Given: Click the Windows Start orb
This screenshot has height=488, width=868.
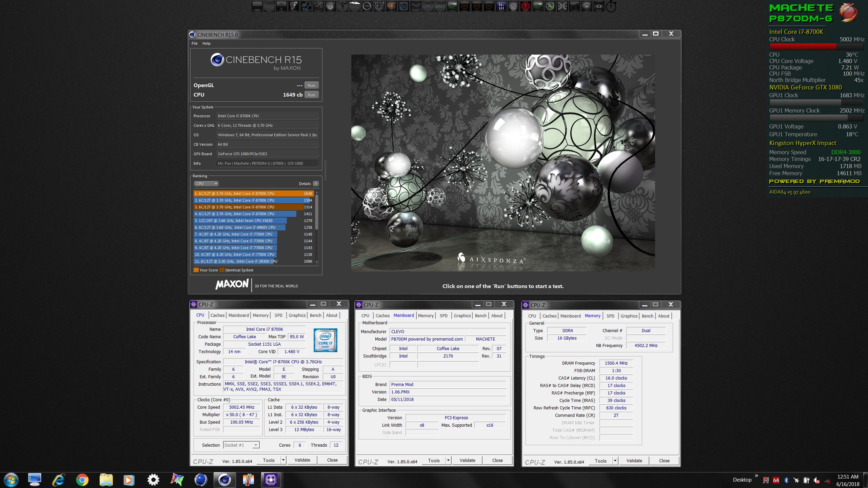Looking at the screenshot, I should [x=11, y=480].
